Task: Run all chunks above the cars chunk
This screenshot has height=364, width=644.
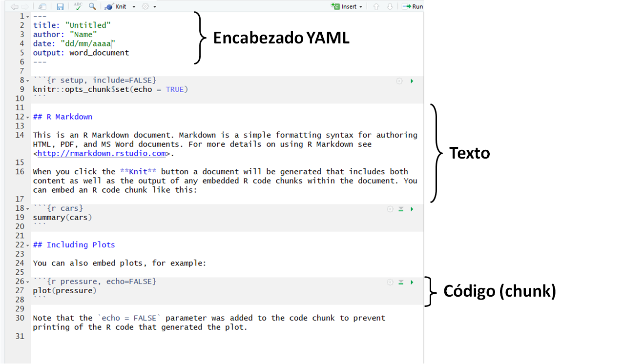Action: tap(401, 209)
